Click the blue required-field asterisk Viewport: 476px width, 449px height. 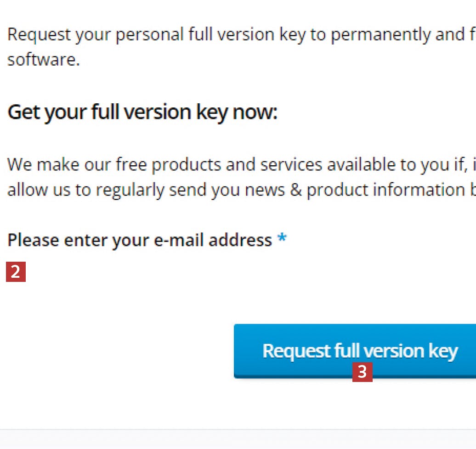282,239
